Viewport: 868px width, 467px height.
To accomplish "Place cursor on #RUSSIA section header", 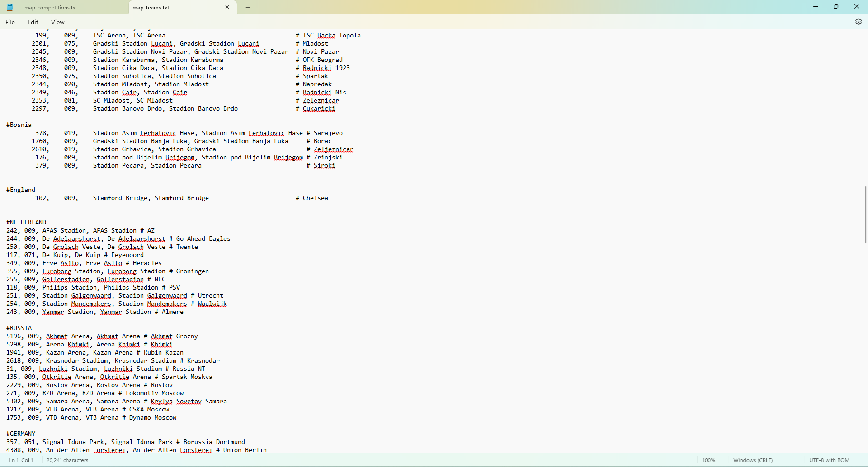I will point(19,328).
